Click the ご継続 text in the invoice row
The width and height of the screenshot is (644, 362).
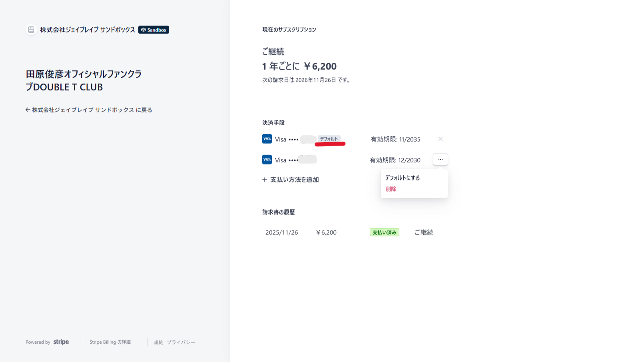pyautogui.click(x=424, y=233)
